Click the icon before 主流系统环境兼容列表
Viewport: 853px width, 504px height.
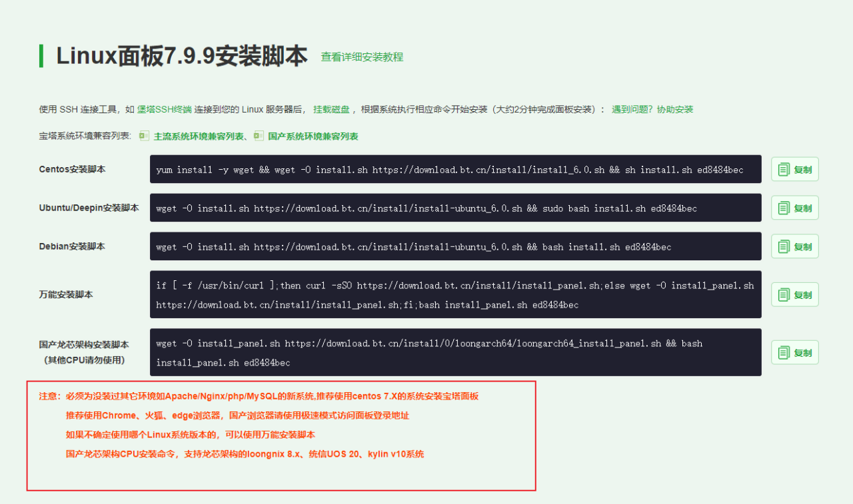coord(144,136)
